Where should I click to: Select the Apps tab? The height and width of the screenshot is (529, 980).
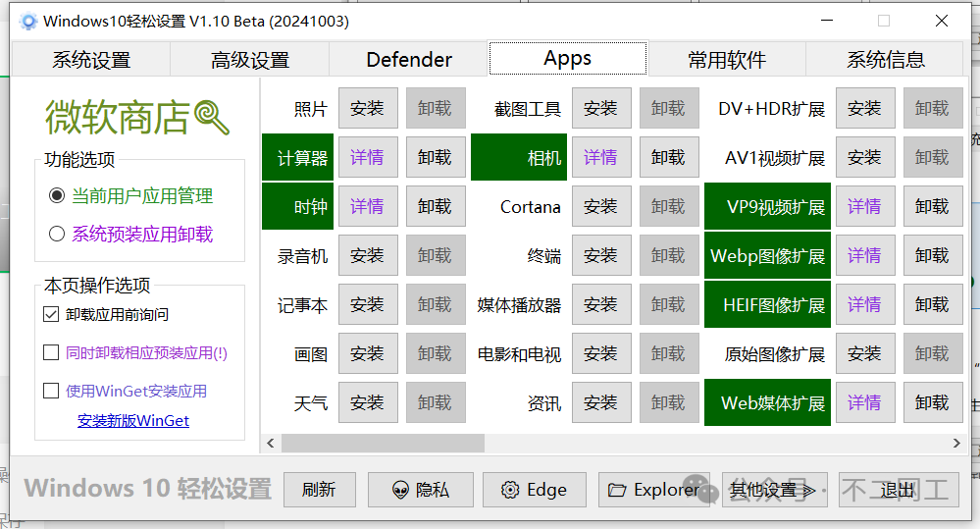568,58
